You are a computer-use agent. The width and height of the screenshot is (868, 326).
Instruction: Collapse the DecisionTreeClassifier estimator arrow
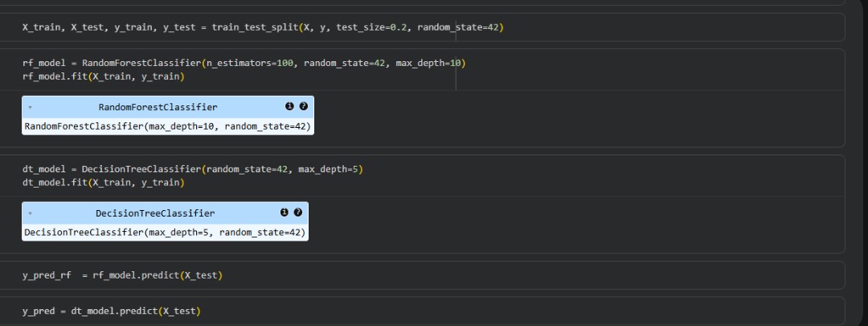pos(30,213)
